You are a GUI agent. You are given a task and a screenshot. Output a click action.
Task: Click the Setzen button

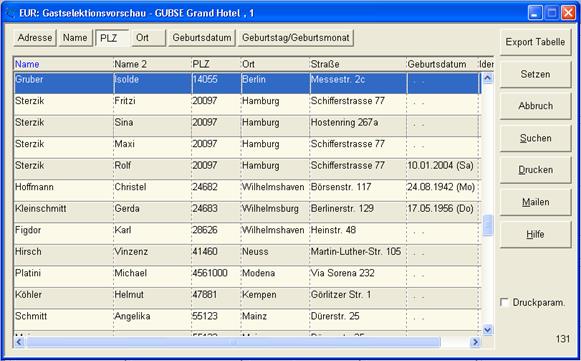(x=535, y=74)
